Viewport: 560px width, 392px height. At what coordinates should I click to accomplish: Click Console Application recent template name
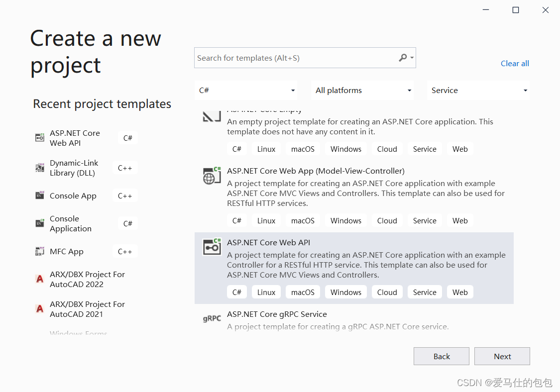71,223
